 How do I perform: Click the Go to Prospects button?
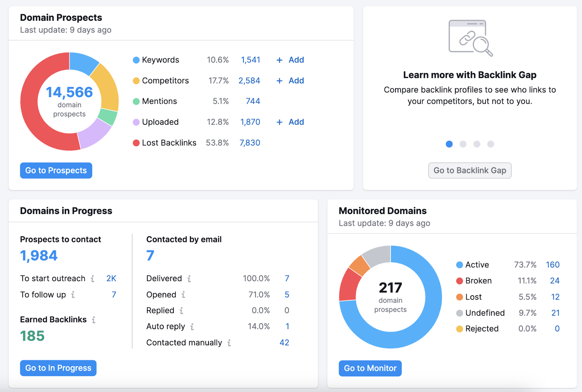56,170
